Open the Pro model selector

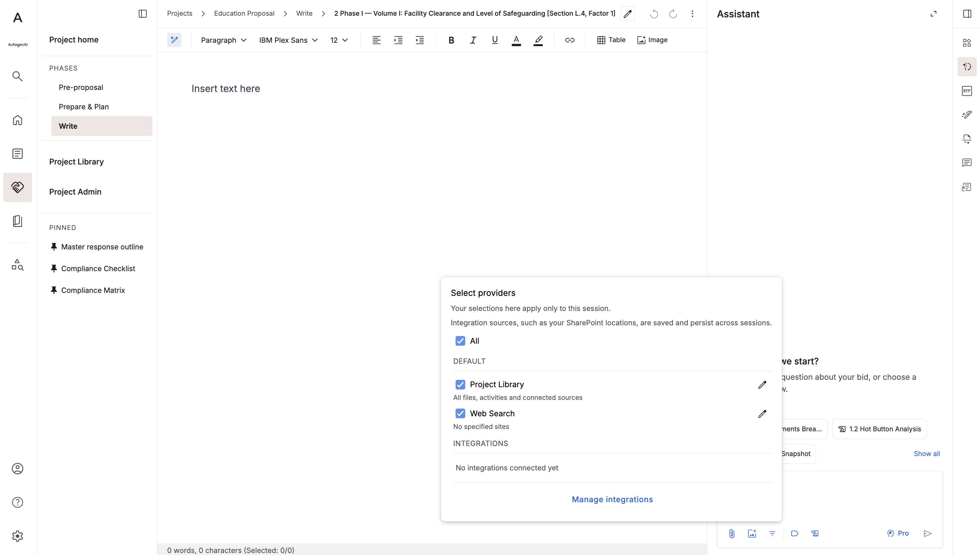(x=898, y=533)
